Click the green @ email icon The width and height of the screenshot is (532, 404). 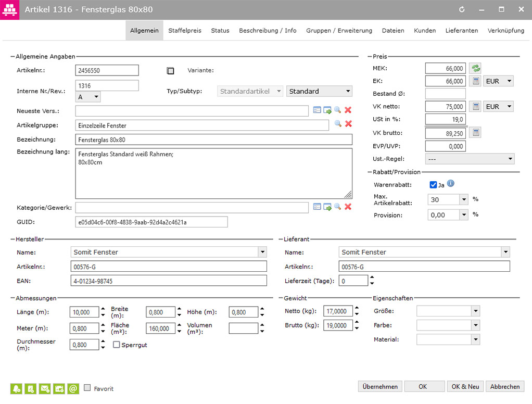pyautogui.click(x=73, y=388)
